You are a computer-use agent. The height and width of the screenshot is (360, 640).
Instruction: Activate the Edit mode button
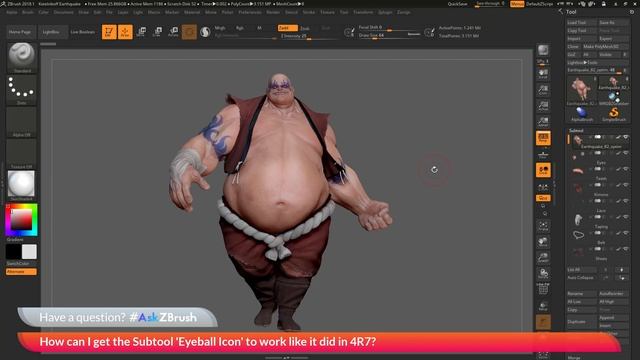[x=109, y=32]
